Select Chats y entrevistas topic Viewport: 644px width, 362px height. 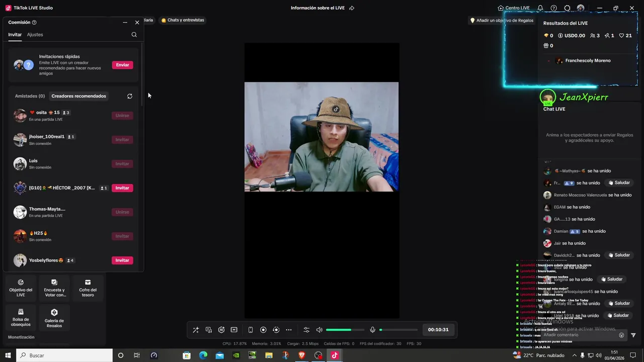click(183, 20)
